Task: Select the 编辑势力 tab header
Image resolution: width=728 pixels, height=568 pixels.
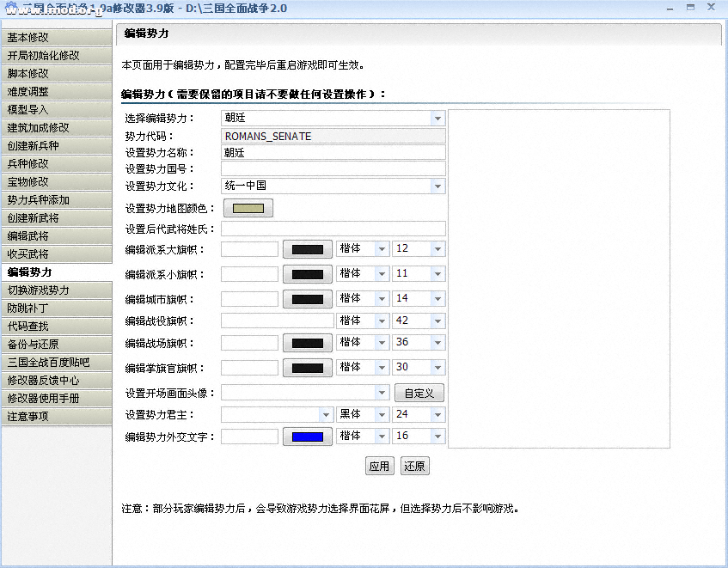Action: [x=146, y=34]
